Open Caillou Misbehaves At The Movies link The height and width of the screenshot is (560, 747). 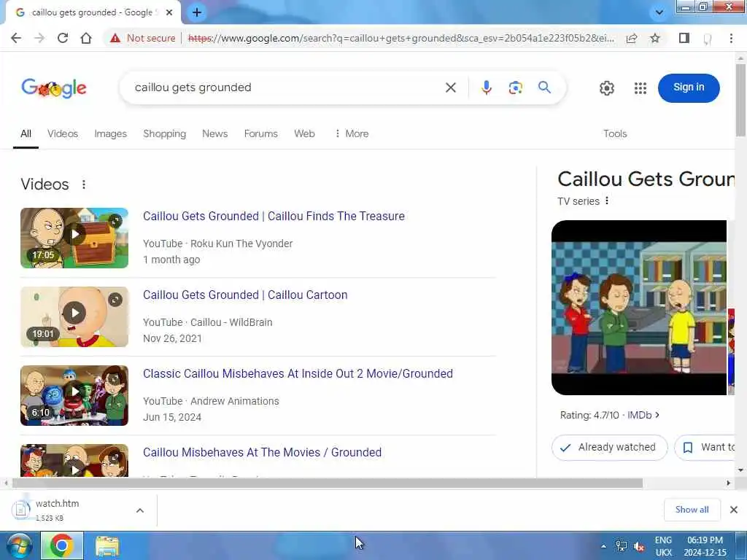[262, 452]
